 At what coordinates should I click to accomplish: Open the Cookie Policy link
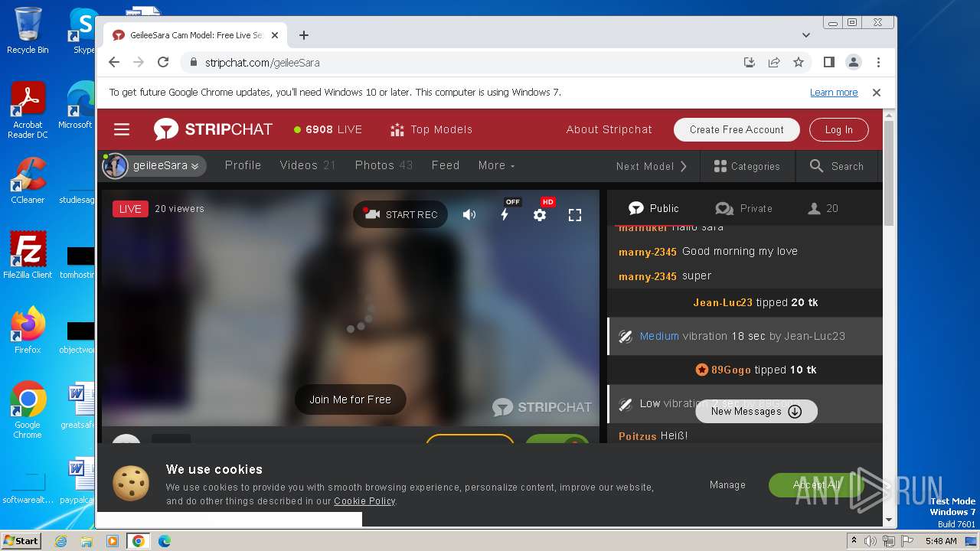click(x=364, y=501)
